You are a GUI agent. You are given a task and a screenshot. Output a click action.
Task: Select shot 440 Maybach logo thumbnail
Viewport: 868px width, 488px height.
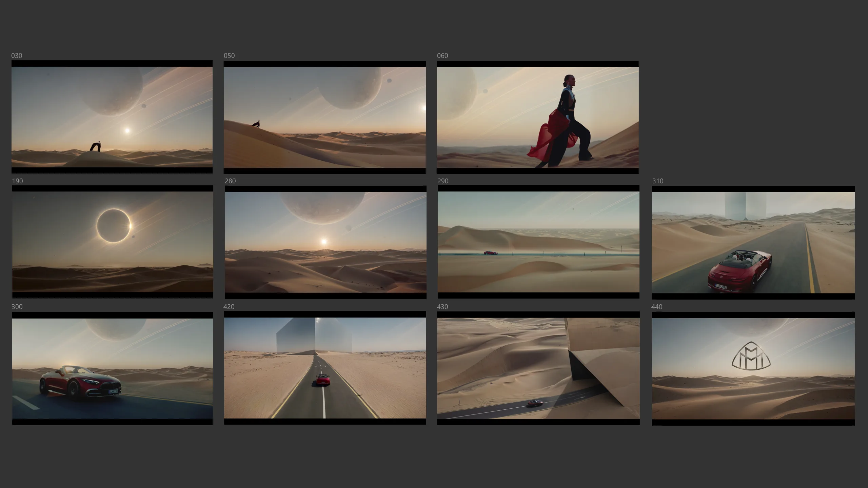(x=753, y=369)
